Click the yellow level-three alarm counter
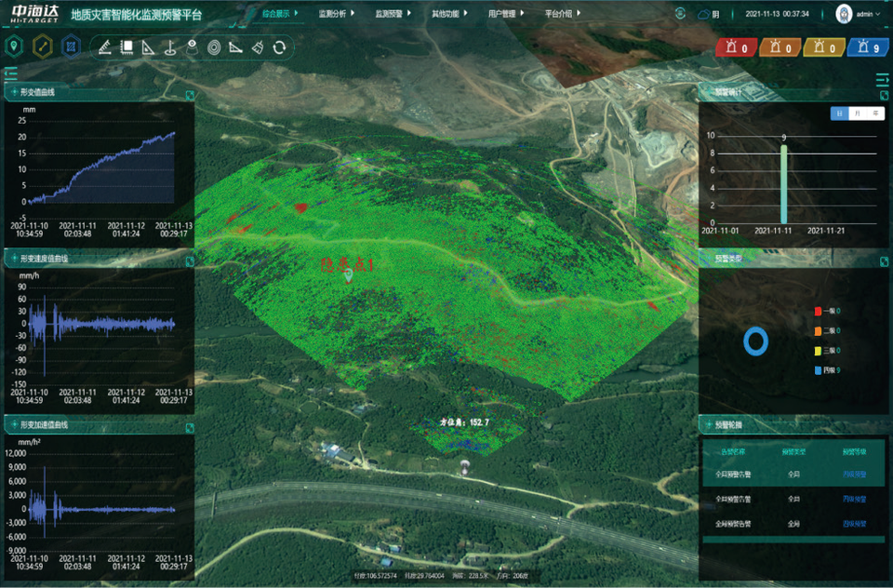 coord(823,47)
